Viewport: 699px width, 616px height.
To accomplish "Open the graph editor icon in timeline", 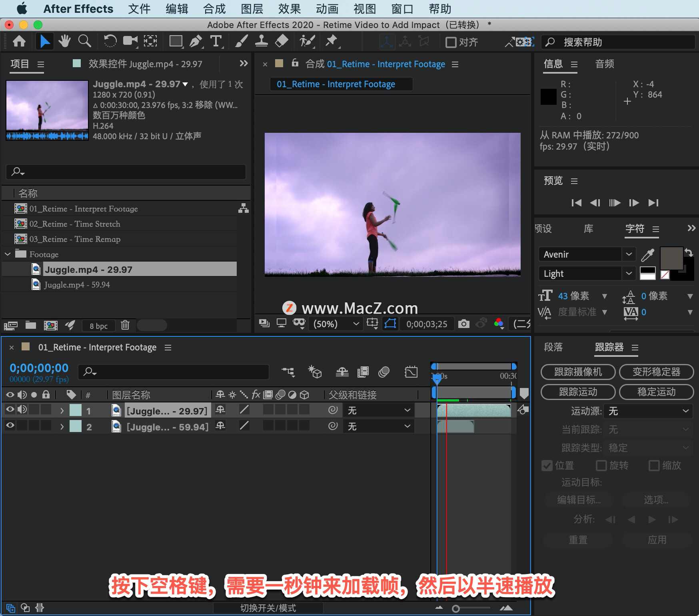I will (x=411, y=372).
